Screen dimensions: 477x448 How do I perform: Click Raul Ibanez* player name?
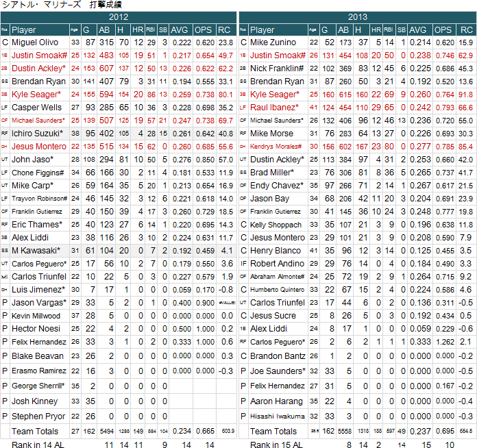tap(274, 108)
